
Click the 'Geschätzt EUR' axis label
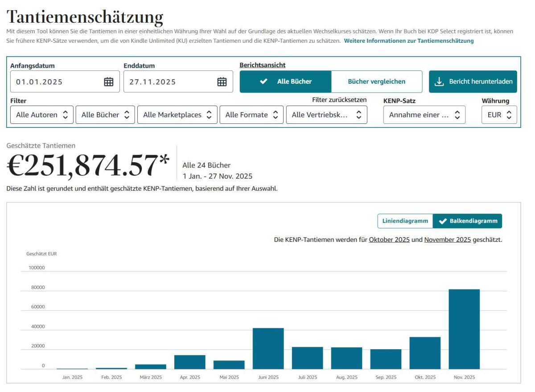41,254
